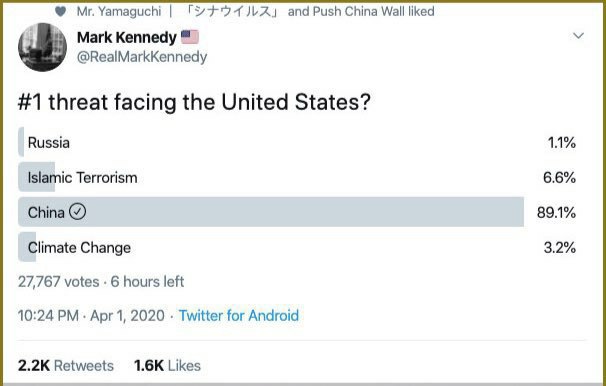Click the Mark Kennedy display name
Screen dimensions: 606x386
click(127, 37)
